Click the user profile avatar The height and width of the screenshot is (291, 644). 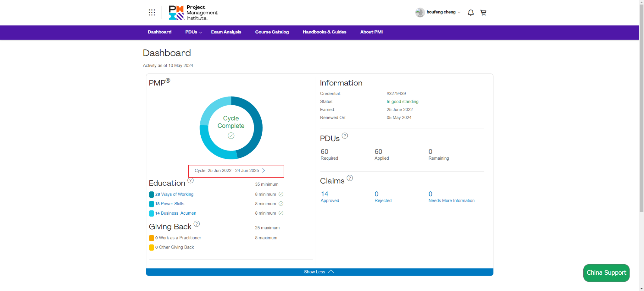420,12
